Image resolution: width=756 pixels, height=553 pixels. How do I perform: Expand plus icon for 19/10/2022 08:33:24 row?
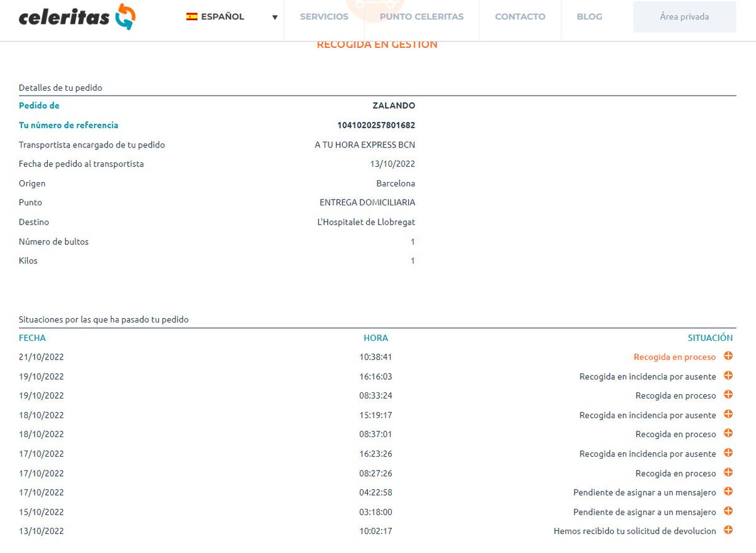click(x=728, y=395)
